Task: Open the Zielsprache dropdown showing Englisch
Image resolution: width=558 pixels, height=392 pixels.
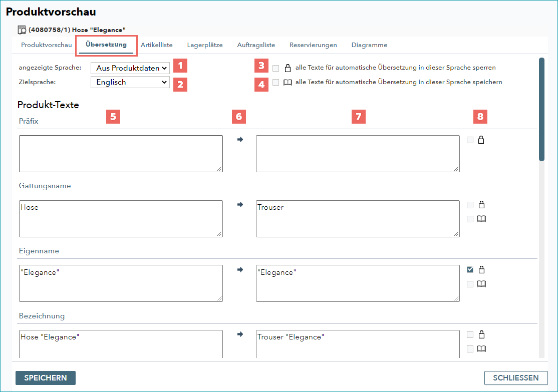Action: (130, 82)
